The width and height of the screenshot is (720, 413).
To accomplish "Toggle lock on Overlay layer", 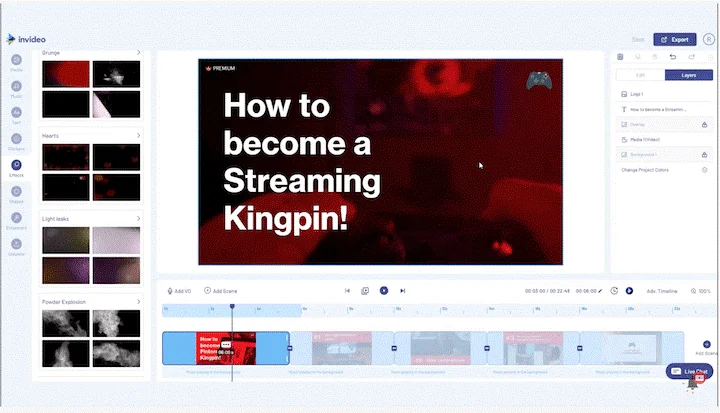I will (704, 124).
